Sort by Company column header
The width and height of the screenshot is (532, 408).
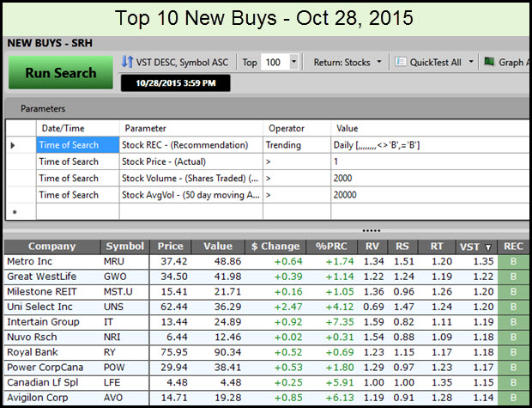pos(51,247)
